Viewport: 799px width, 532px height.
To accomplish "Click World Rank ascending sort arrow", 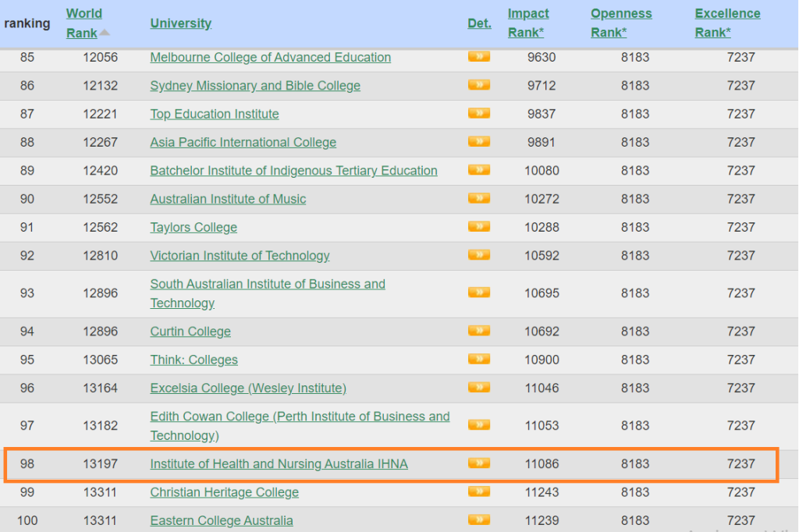I will click(x=105, y=33).
